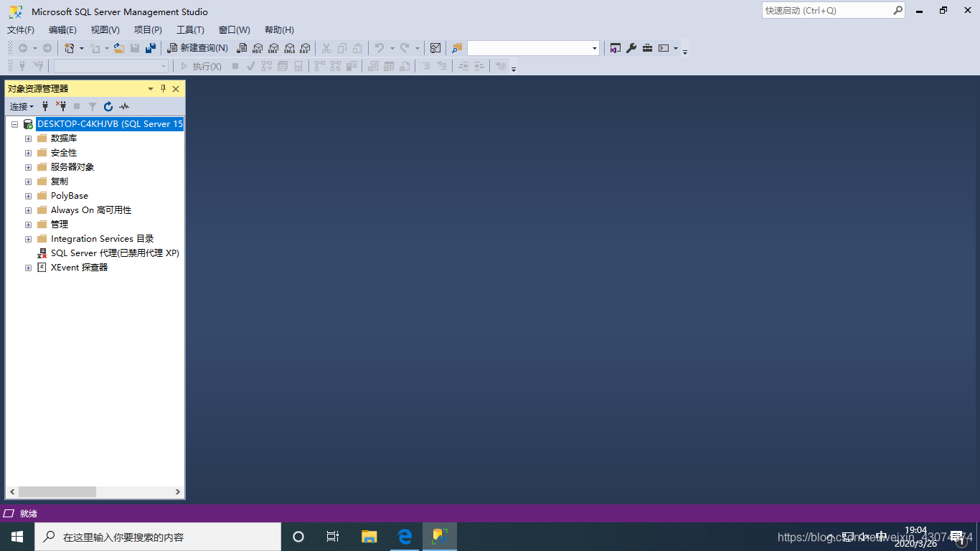Click the Toolbox briefcase icon
The width and height of the screenshot is (980, 551).
click(x=647, y=48)
